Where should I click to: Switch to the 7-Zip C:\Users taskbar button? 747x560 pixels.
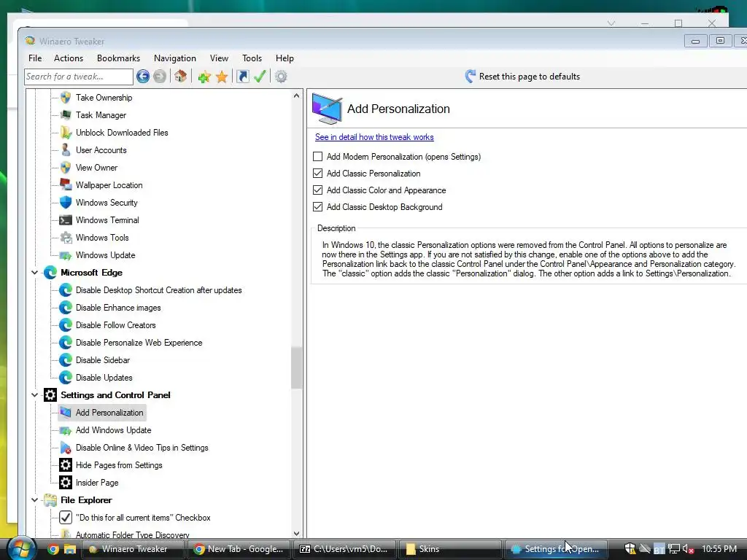344,549
